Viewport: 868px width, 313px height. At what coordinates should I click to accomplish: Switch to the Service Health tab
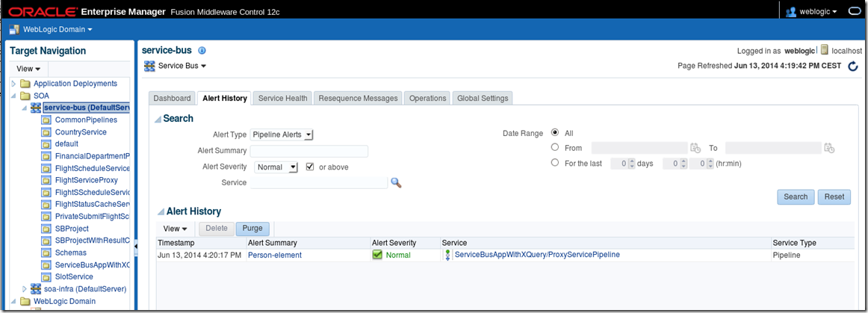282,99
